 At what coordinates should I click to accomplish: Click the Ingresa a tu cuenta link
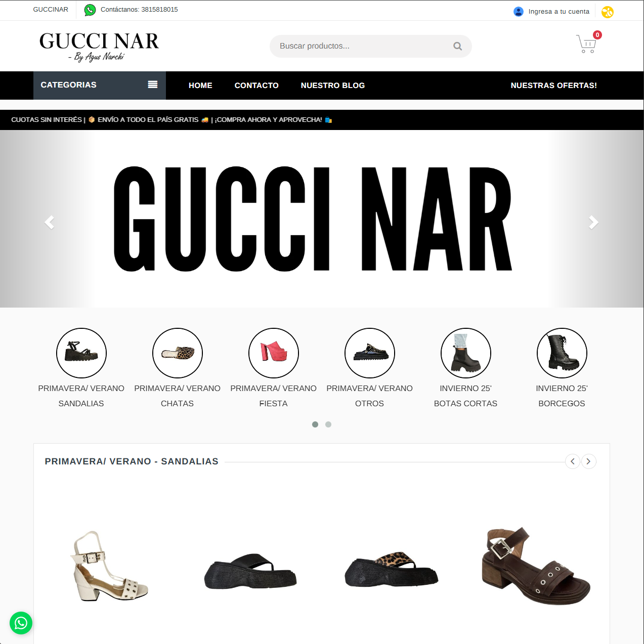coord(559,12)
